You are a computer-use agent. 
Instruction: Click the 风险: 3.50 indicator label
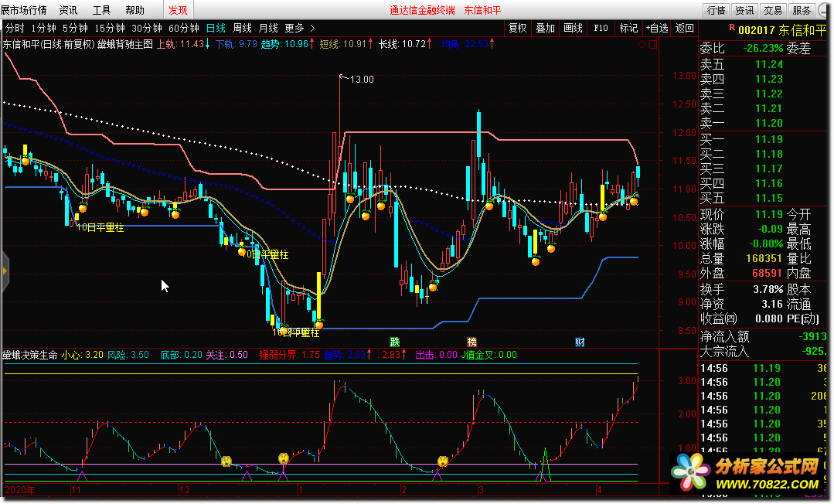tap(128, 355)
